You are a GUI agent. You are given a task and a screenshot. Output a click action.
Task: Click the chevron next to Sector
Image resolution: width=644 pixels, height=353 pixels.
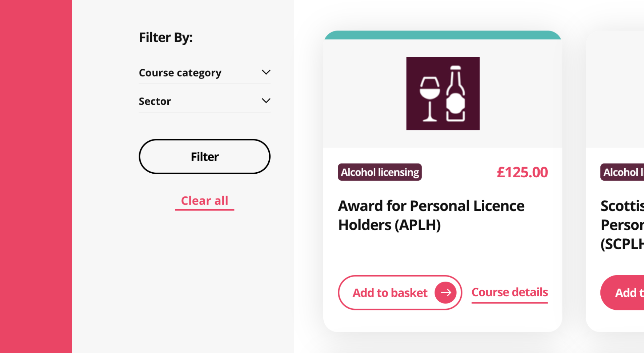point(266,101)
